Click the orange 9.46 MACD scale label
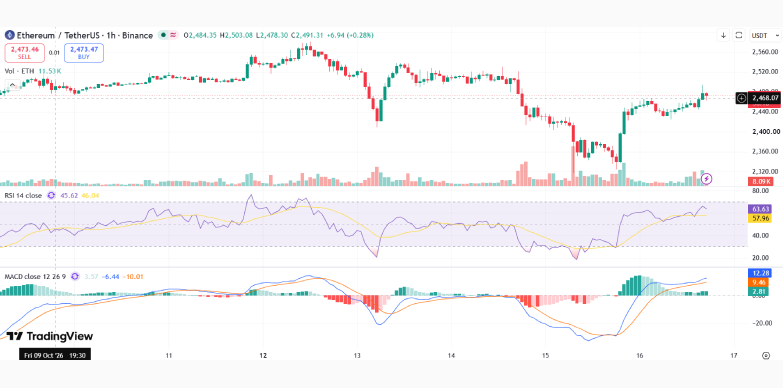This screenshot has height=388, width=783. click(x=760, y=282)
